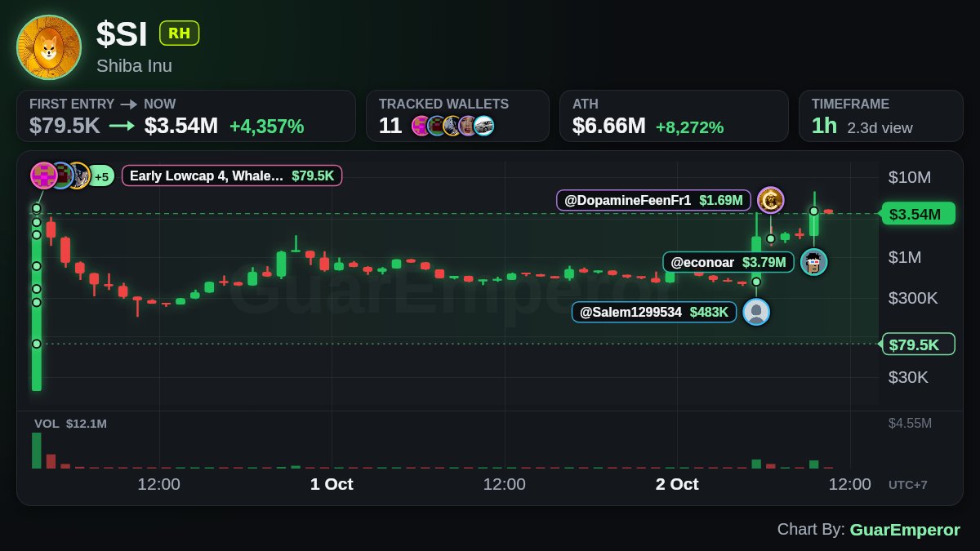Click the +8,272% ATH gain
The height and width of the screenshot is (551, 980).
point(689,127)
